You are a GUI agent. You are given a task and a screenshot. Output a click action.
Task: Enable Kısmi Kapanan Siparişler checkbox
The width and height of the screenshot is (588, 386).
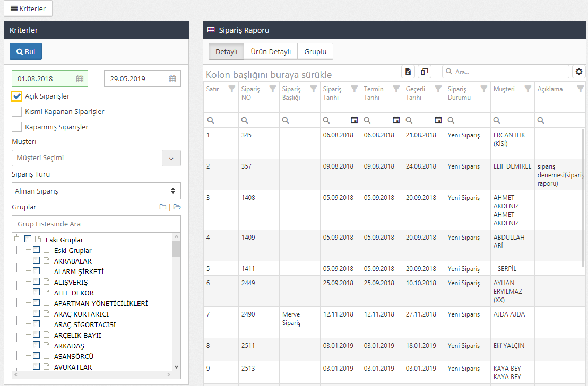point(16,112)
